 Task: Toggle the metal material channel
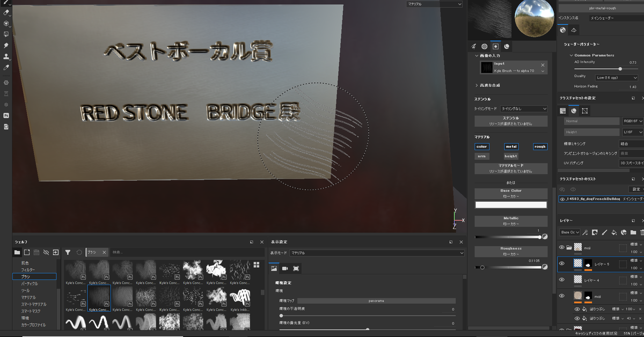coord(511,146)
